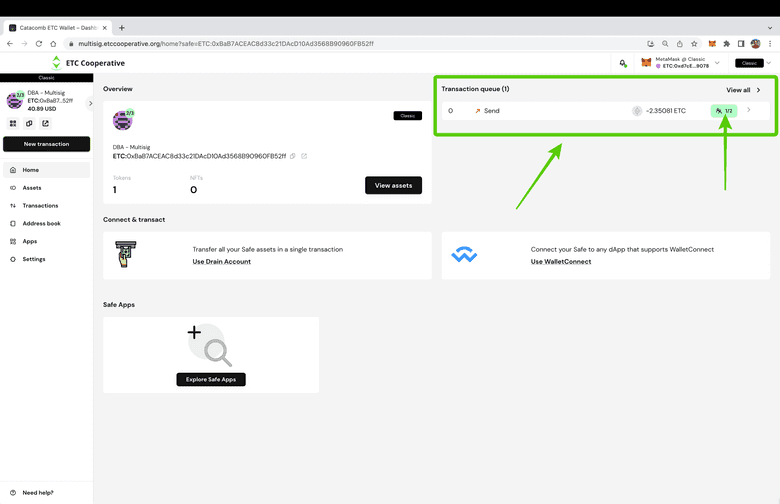The height and width of the screenshot is (504, 780).
Task: Expand the MetaMask wallet account dropdown
Action: [717, 63]
